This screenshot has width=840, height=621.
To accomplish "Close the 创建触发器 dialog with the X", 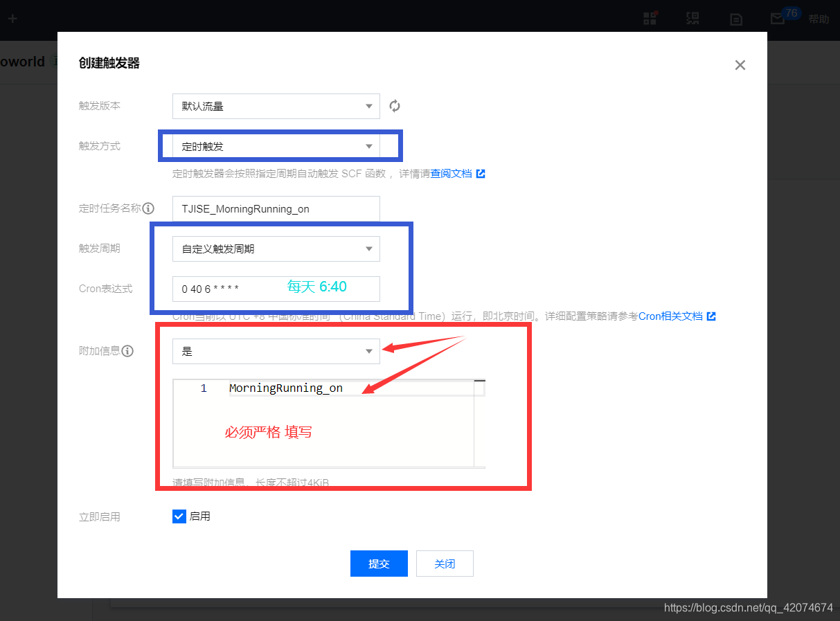I will (740, 65).
